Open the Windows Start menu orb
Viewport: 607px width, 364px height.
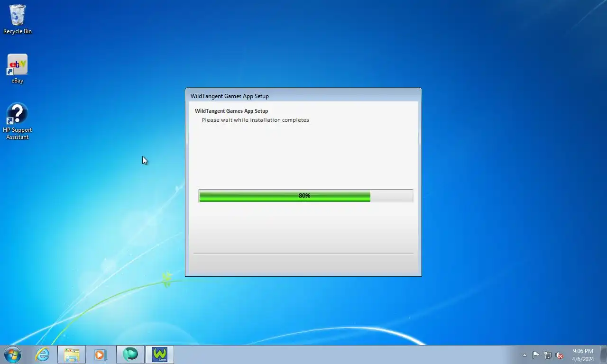[x=12, y=354]
